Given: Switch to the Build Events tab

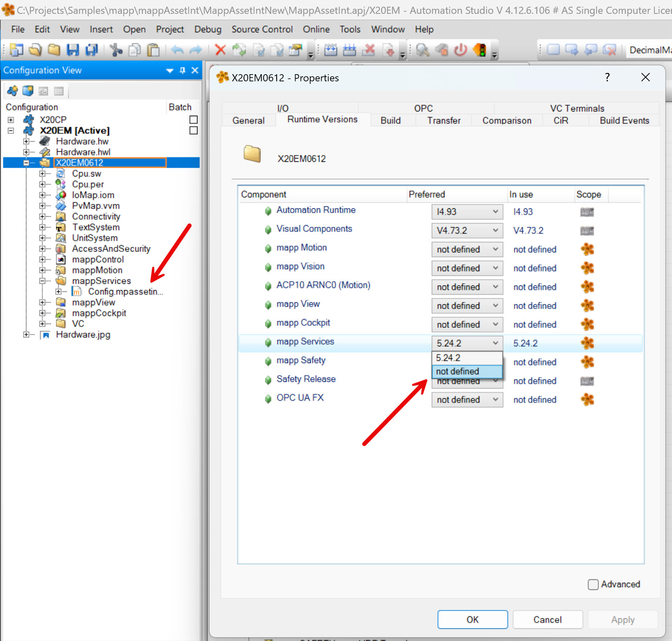Looking at the screenshot, I should pos(624,120).
